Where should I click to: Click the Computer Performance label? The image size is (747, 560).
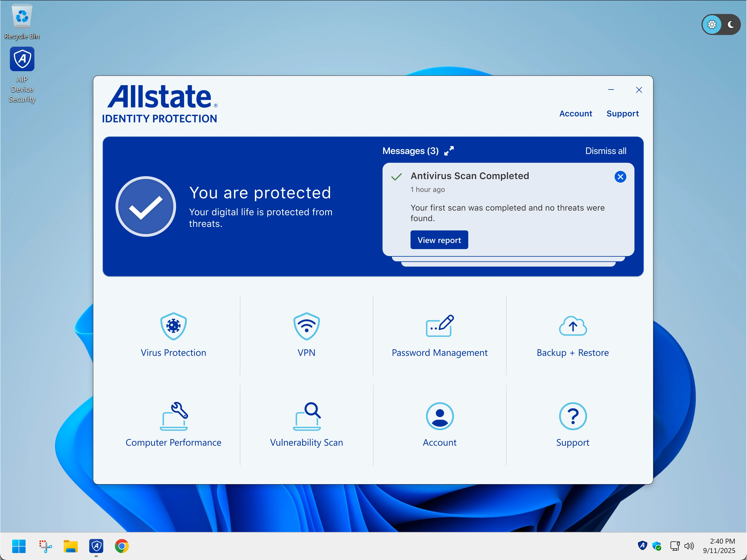click(x=173, y=443)
